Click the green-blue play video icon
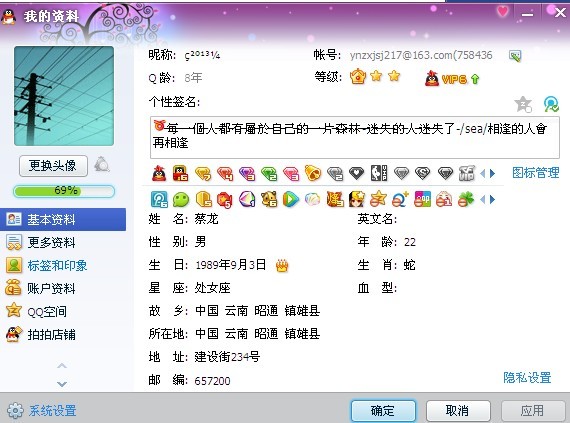Viewport: 570px width, 423px height. click(291, 199)
